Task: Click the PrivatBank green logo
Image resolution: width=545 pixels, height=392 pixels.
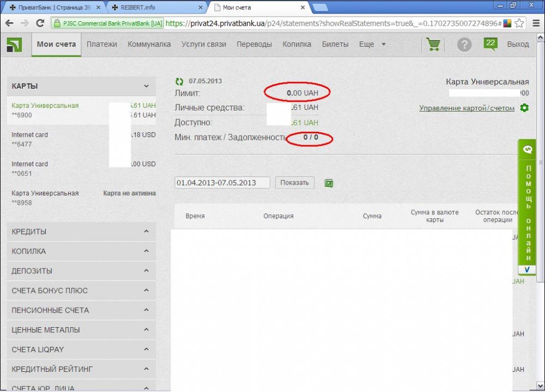Action: (x=14, y=45)
